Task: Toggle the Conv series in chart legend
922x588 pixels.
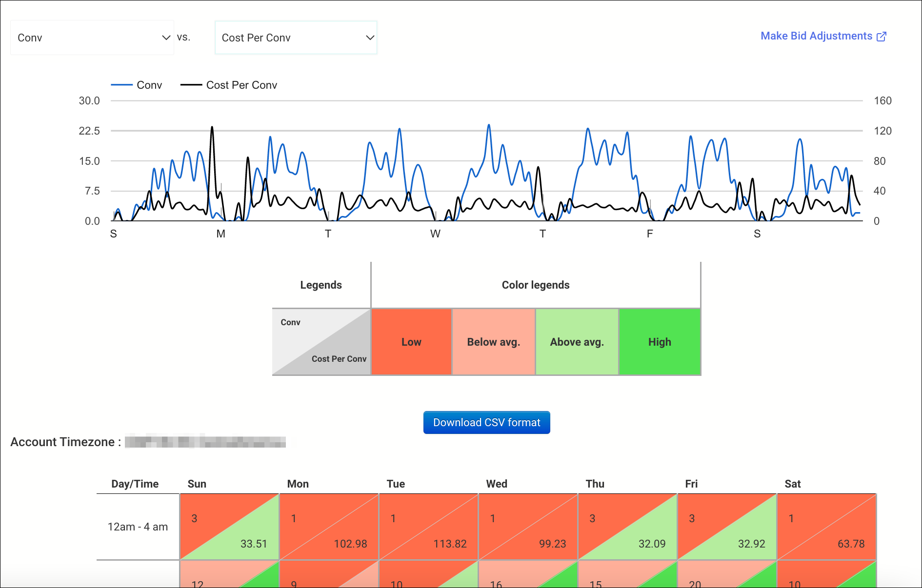Action: tap(137, 85)
